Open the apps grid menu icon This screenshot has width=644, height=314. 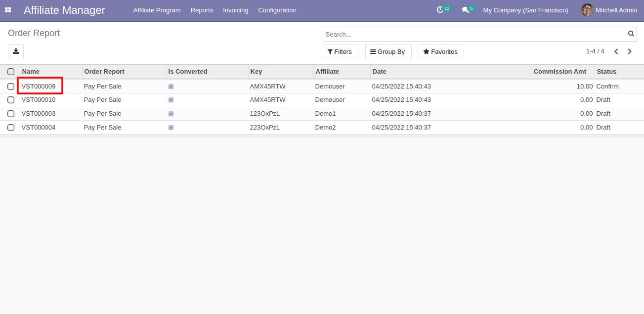[x=8, y=10]
